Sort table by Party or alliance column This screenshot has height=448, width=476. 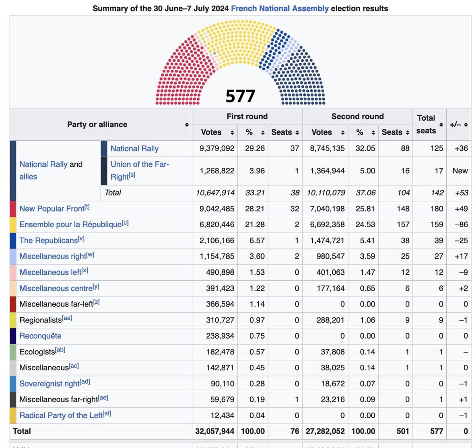[187, 125]
